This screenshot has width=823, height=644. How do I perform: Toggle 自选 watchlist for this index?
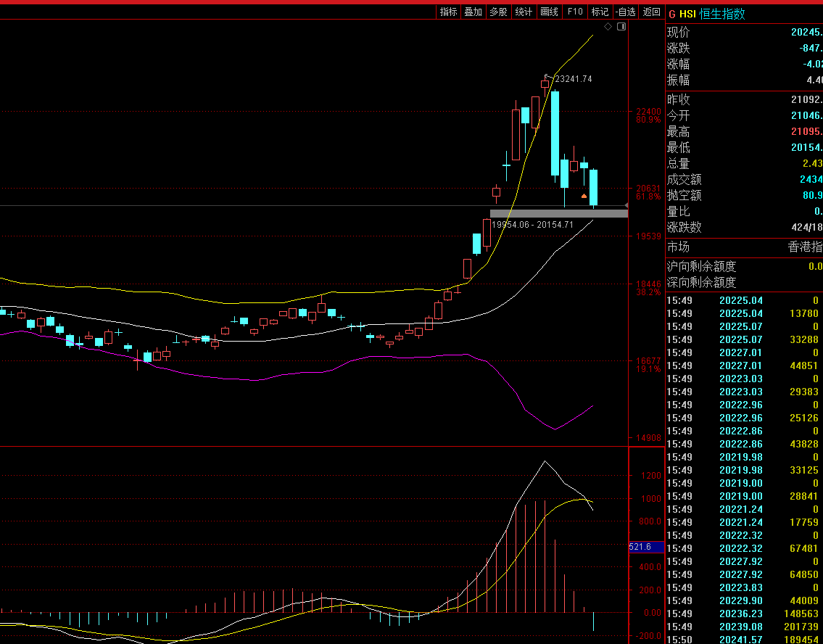coord(625,12)
